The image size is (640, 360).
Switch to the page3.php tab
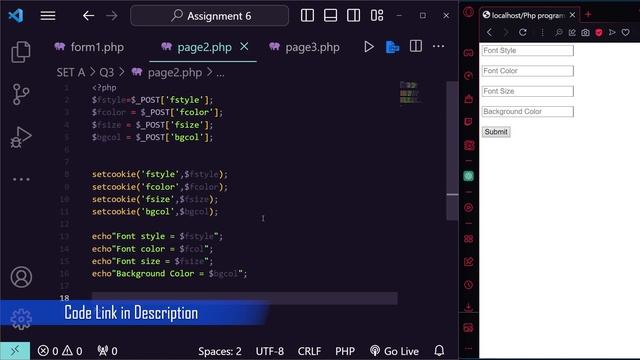(x=304, y=47)
